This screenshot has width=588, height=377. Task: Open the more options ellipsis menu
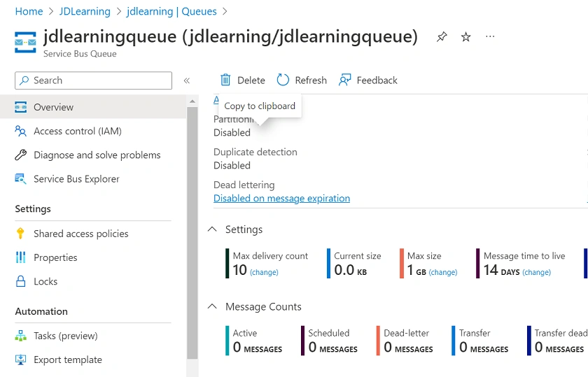point(490,36)
